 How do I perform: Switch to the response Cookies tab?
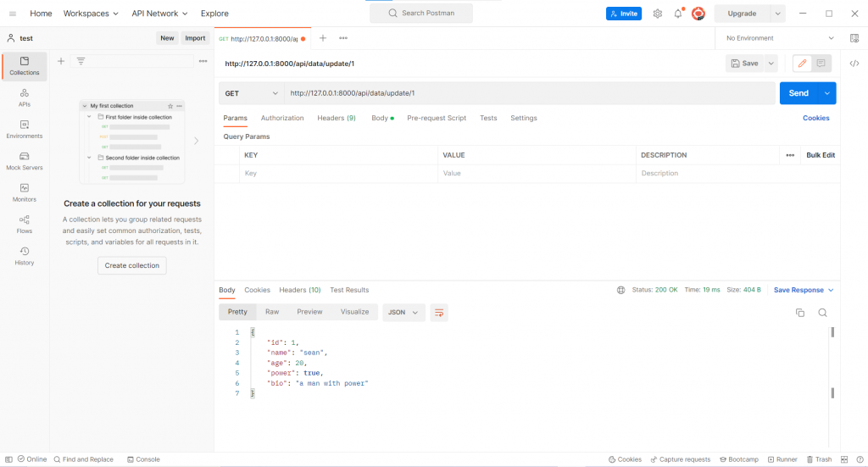tap(258, 290)
